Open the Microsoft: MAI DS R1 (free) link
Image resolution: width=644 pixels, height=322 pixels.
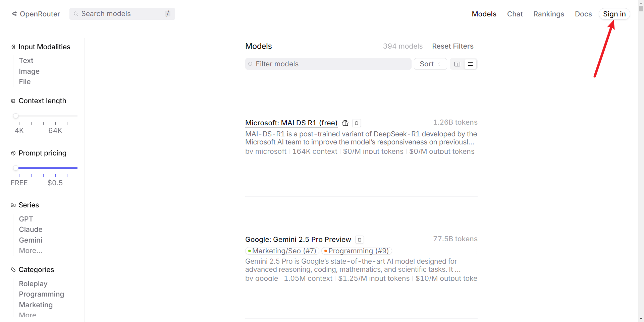point(291,123)
